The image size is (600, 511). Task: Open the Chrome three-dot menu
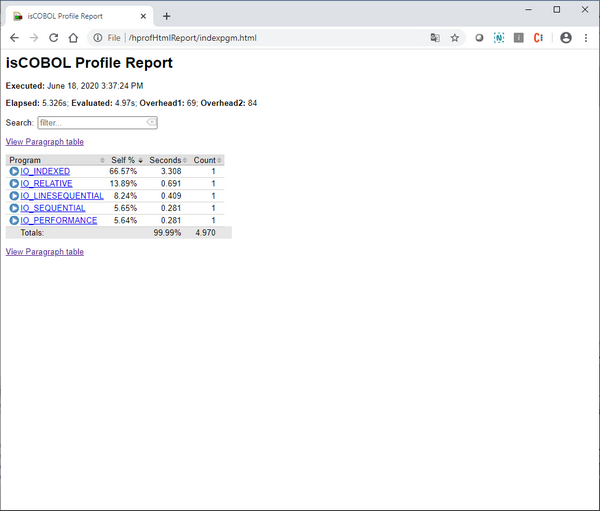[x=585, y=38]
